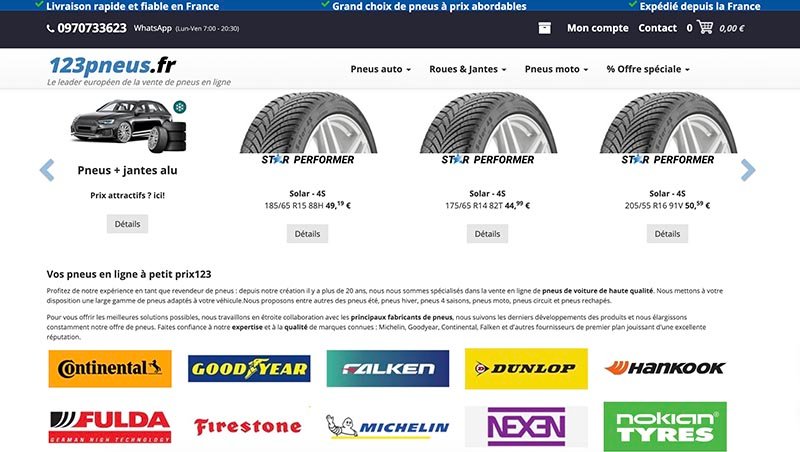Screen dimensions: 800x452
Task: Open the Pneus moto dropdown
Action: (556, 69)
